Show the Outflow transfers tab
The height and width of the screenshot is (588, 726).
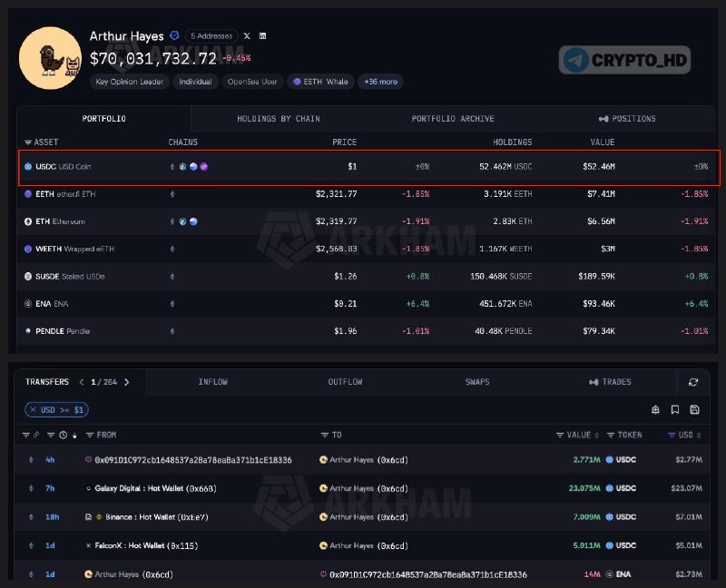point(345,382)
